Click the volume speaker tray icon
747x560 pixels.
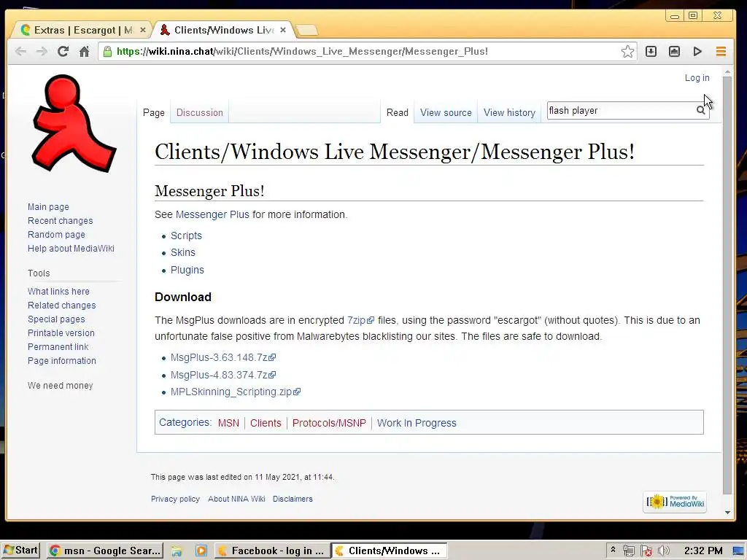(663, 551)
